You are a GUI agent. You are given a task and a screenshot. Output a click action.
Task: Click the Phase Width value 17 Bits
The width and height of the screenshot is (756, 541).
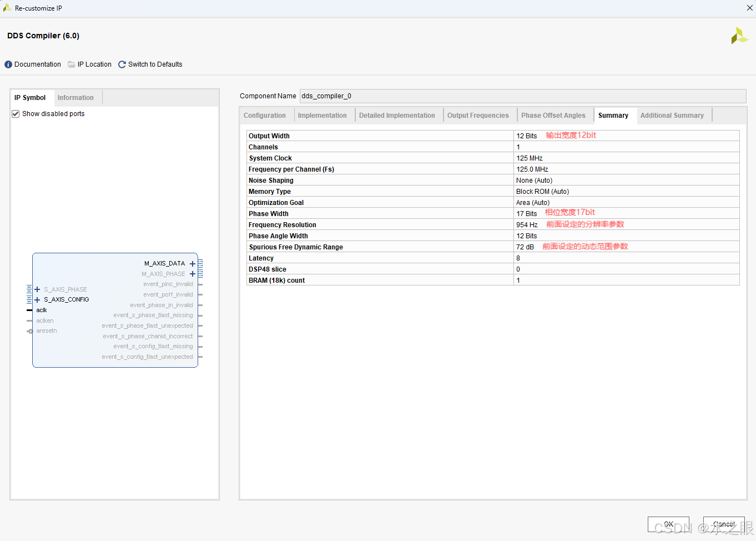click(527, 214)
